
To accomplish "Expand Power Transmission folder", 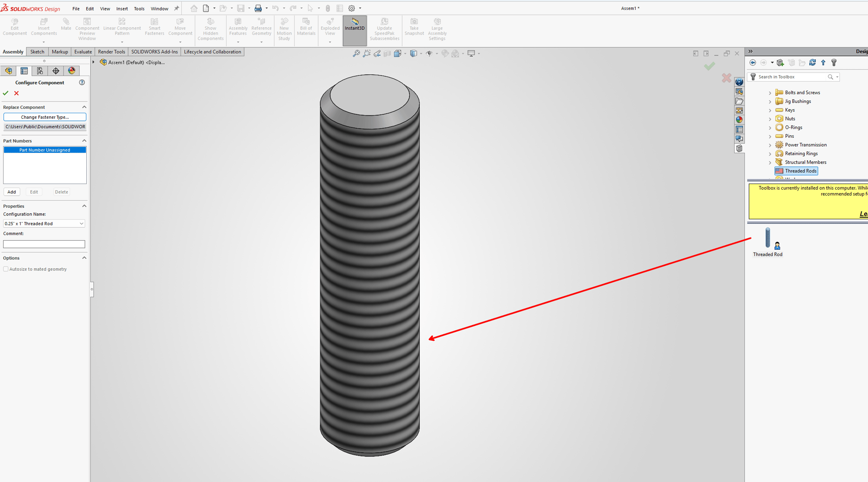I will coord(770,145).
